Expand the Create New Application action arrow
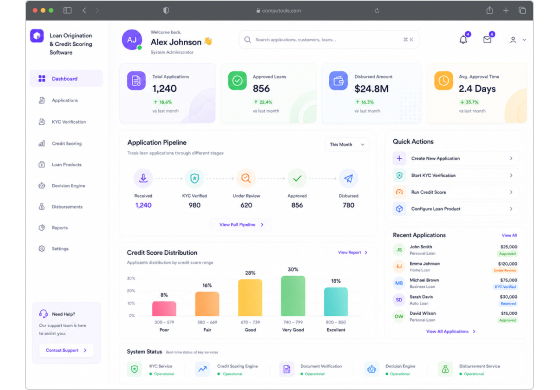The image size is (560, 390). pyautogui.click(x=511, y=158)
